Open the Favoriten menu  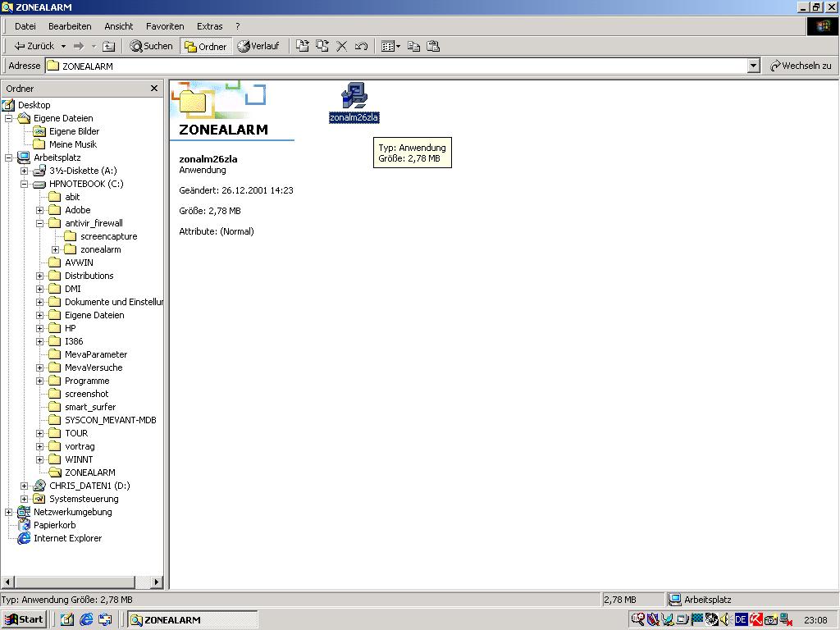[x=165, y=26]
